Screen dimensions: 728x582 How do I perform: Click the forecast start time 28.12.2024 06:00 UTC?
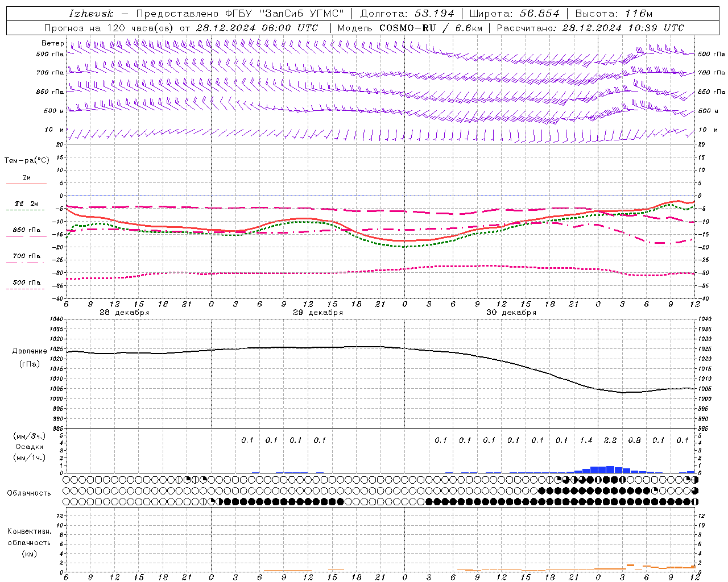[x=257, y=28]
